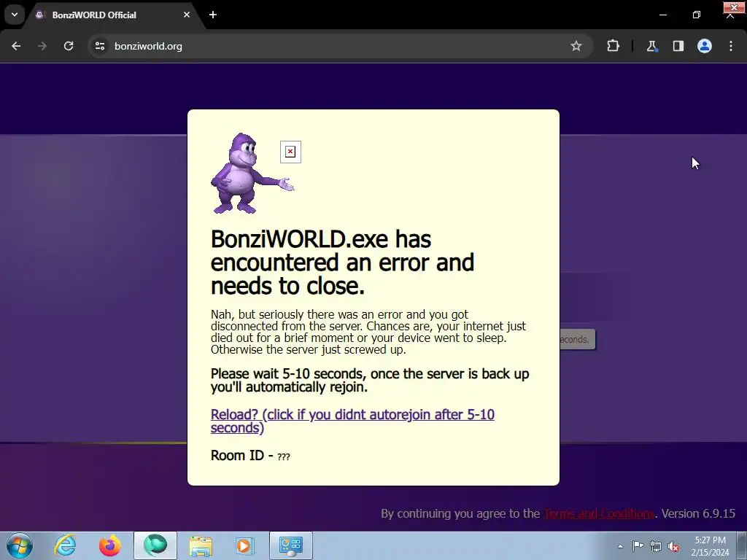Reload the bonziworld.org page
The image size is (747, 560).
[x=69, y=46]
